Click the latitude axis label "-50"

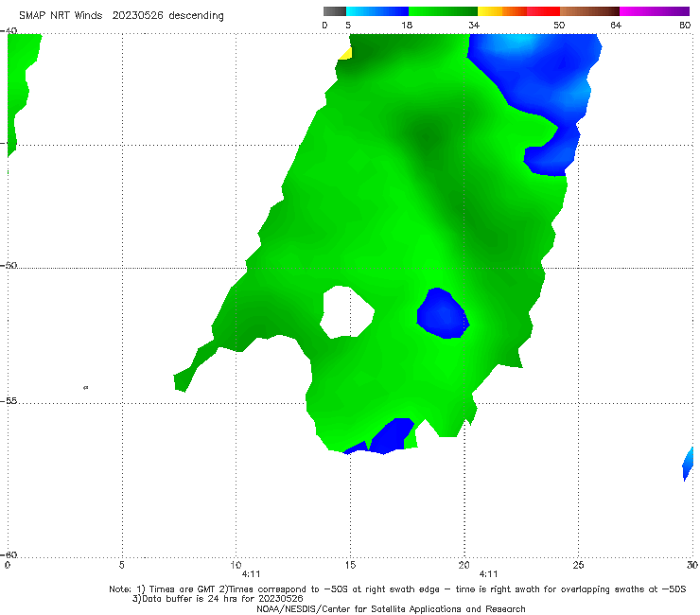[x=9, y=265]
